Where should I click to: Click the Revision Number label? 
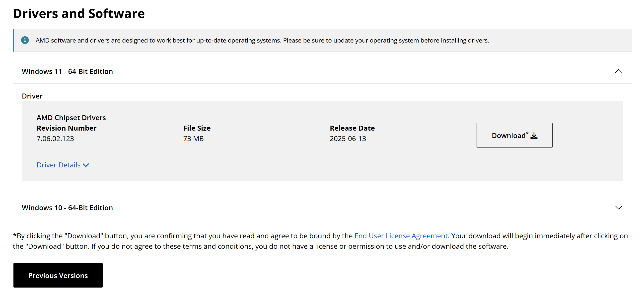pyautogui.click(x=67, y=128)
